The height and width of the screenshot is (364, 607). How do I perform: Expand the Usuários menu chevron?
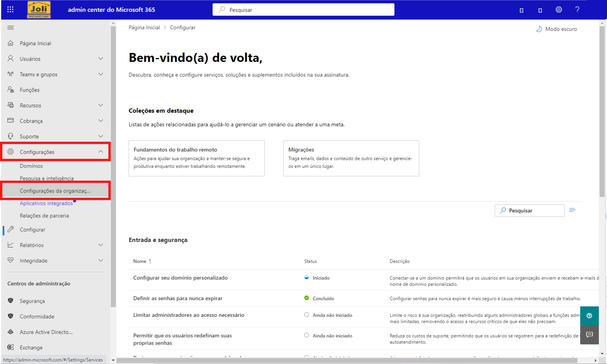(x=100, y=59)
